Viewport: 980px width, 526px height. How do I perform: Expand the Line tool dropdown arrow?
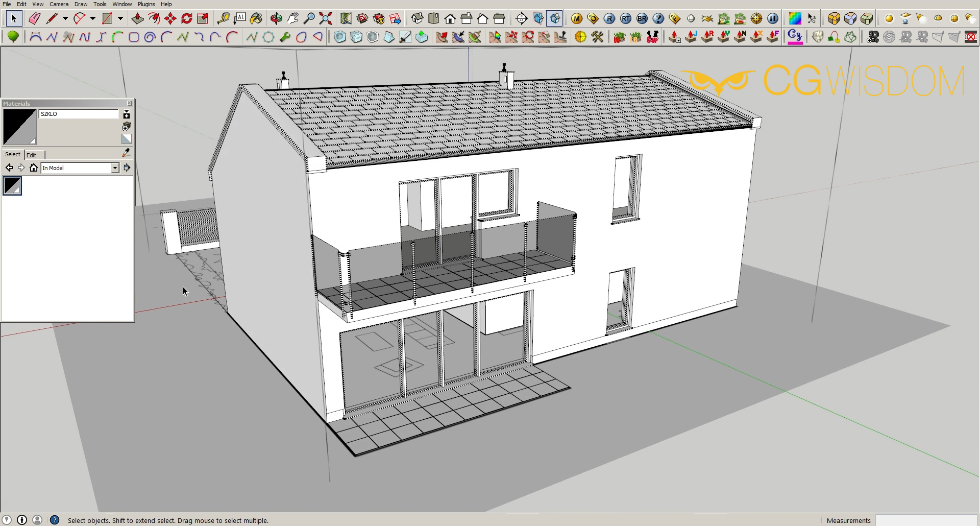tap(65, 19)
